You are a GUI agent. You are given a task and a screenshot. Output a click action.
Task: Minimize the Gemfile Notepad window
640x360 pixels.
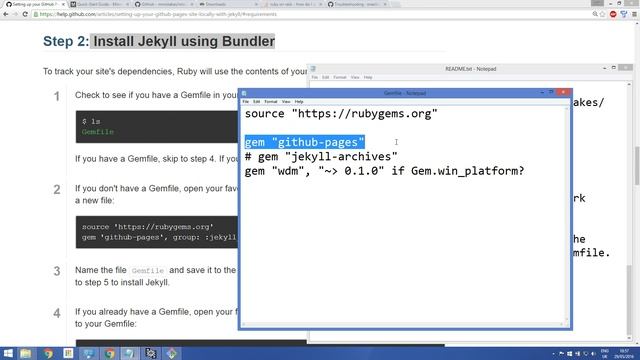(542, 93)
